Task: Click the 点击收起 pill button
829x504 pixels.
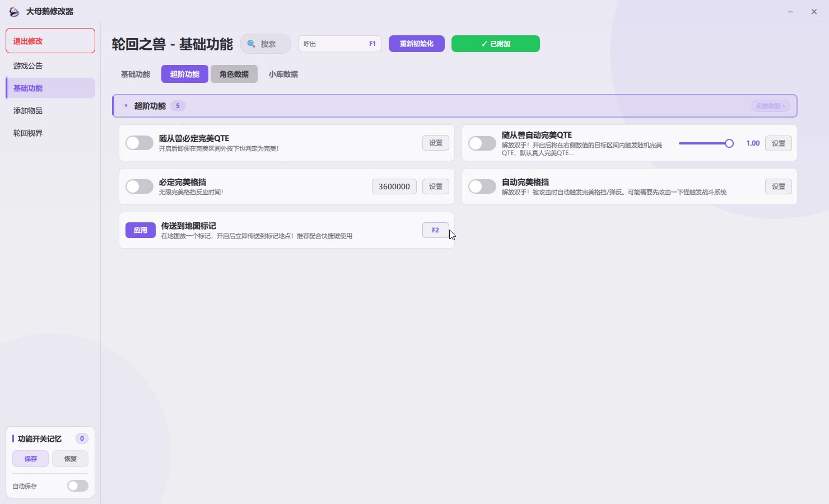Action: (770, 106)
